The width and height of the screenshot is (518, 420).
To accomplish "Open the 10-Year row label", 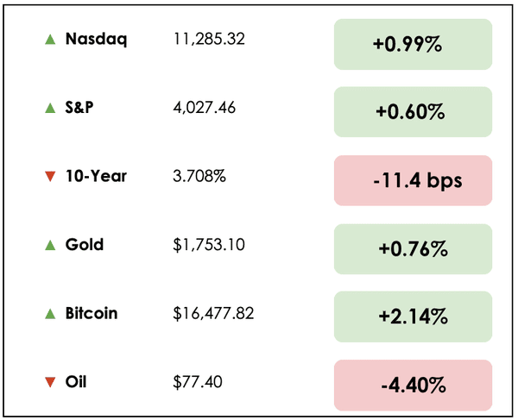I will pos(96,176).
